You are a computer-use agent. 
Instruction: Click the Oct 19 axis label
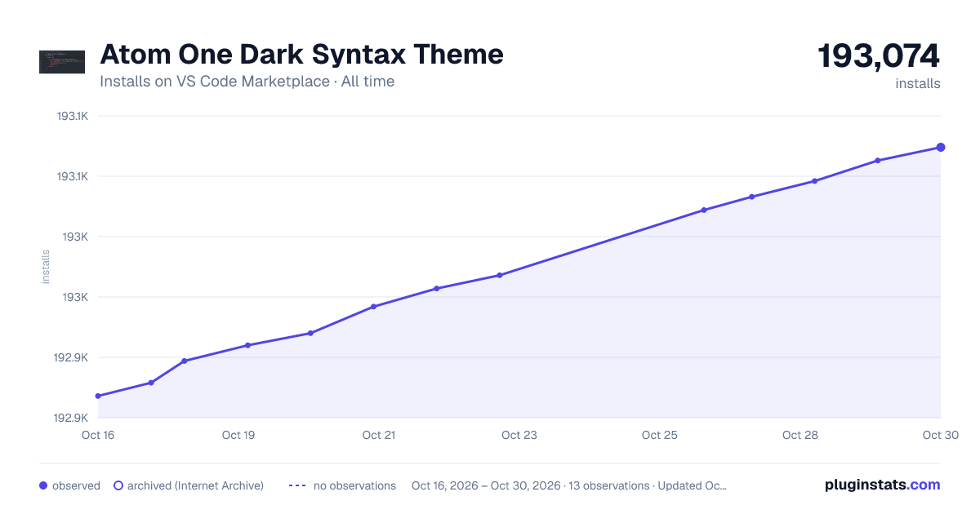[x=238, y=435]
